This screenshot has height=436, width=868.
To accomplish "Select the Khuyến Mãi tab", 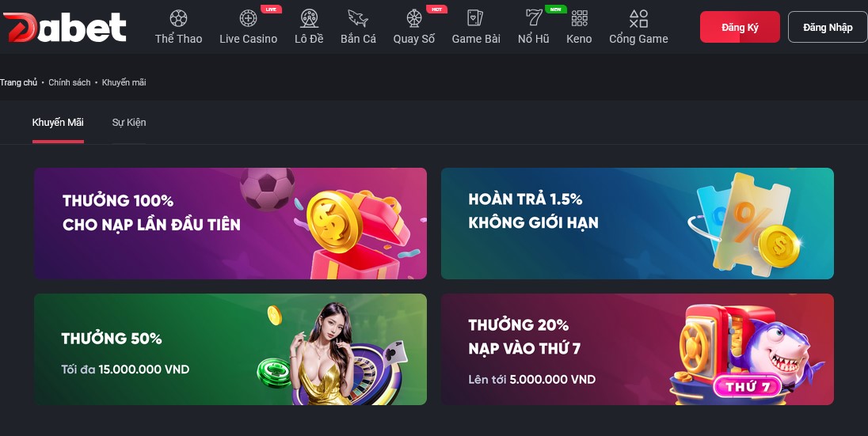I will tap(58, 123).
